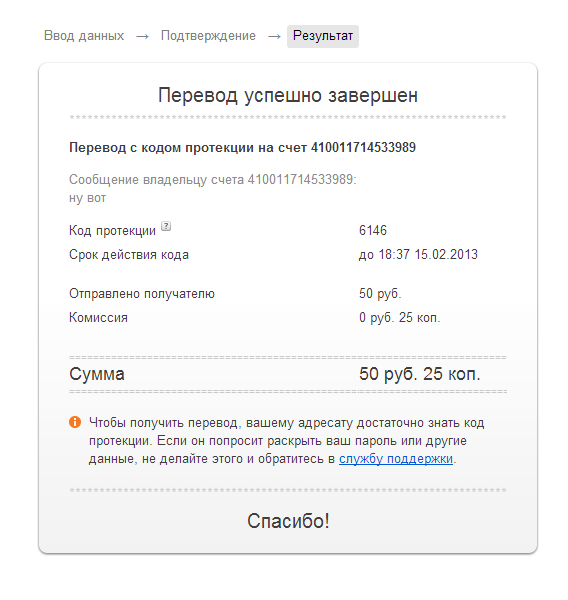Click the account number in bold heading
Screen dimensions: 568x600
[363, 147]
